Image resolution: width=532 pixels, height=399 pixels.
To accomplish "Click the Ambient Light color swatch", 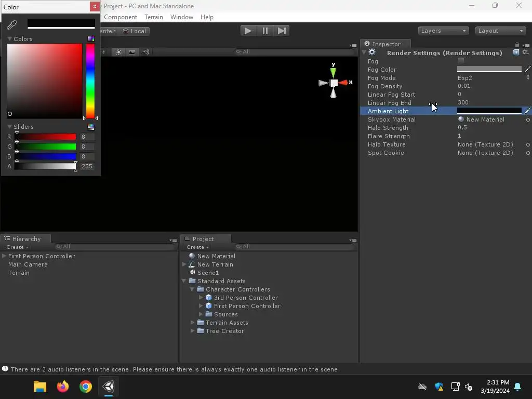I will 489,111.
